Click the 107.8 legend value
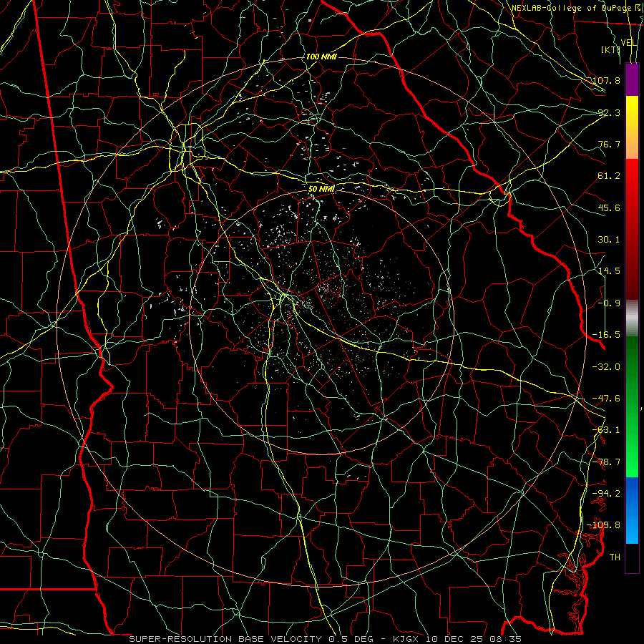 pos(606,80)
